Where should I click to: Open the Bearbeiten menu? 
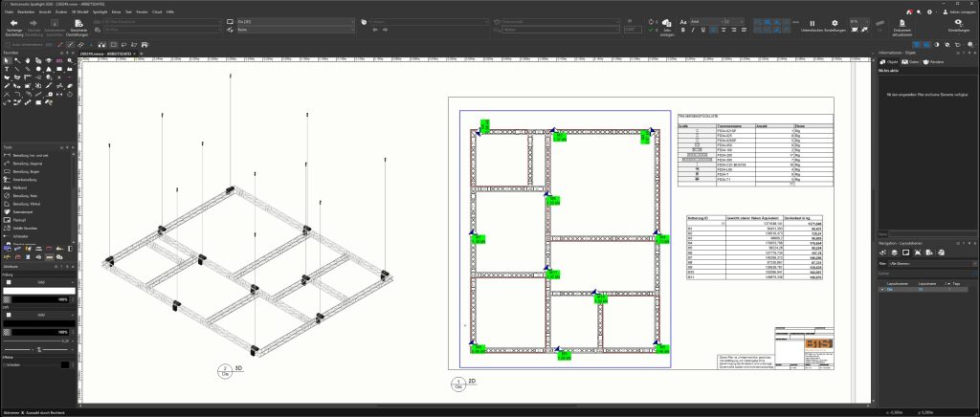[x=26, y=11]
